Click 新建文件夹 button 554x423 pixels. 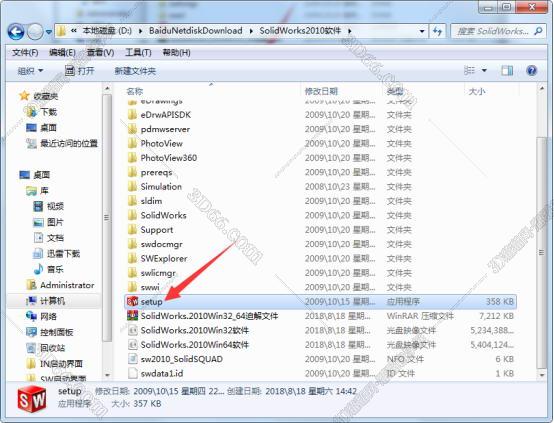135,71
